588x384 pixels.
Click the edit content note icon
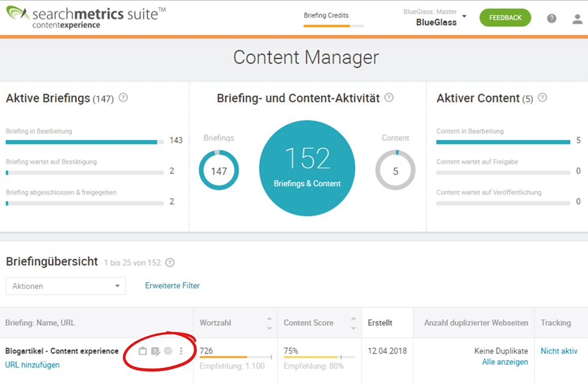pos(155,351)
